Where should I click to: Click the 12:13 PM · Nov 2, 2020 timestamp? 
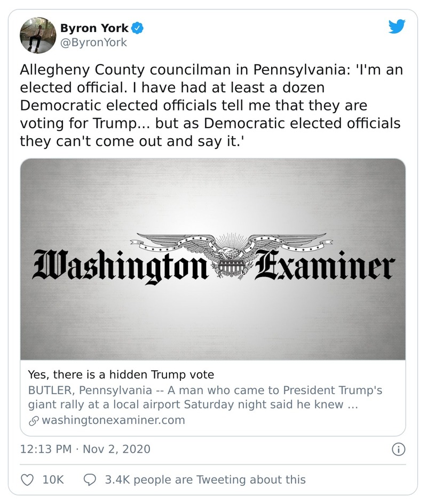pyautogui.click(x=85, y=449)
